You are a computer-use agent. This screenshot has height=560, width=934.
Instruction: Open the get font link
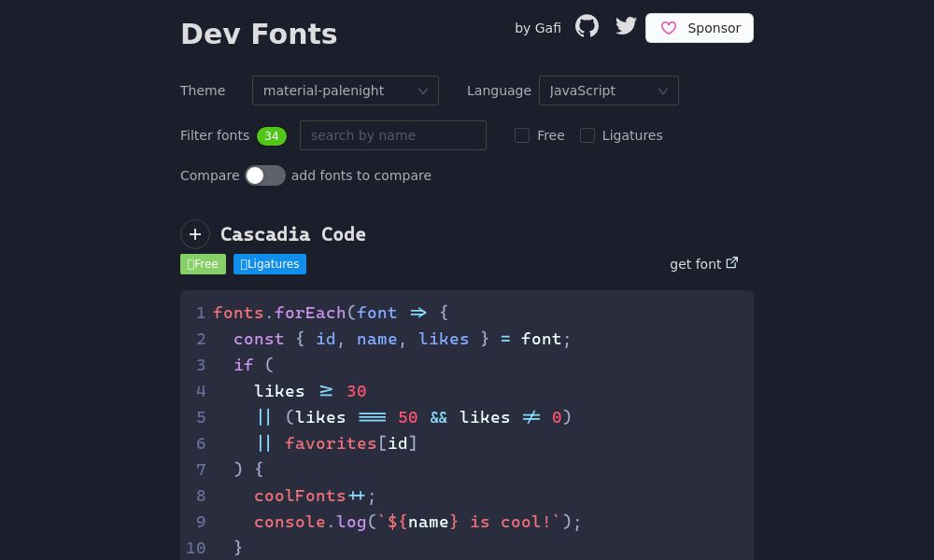point(704,263)
